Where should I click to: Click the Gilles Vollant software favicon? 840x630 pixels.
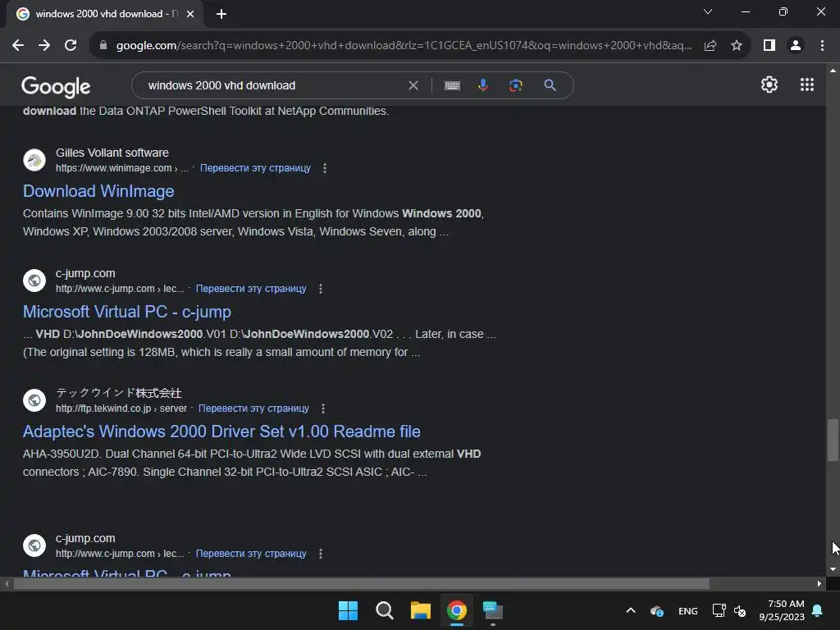(x=34, y=160)
